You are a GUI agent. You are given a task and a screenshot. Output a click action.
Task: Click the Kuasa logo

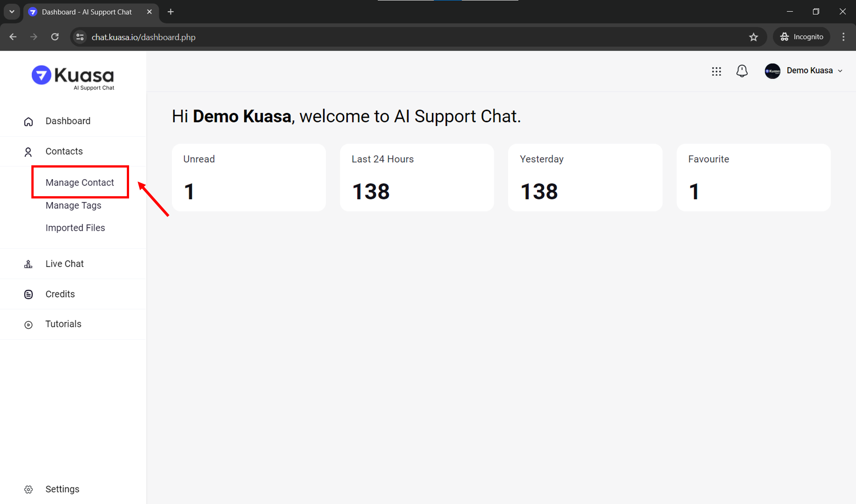pyautogui.click(x=73, y=78)
